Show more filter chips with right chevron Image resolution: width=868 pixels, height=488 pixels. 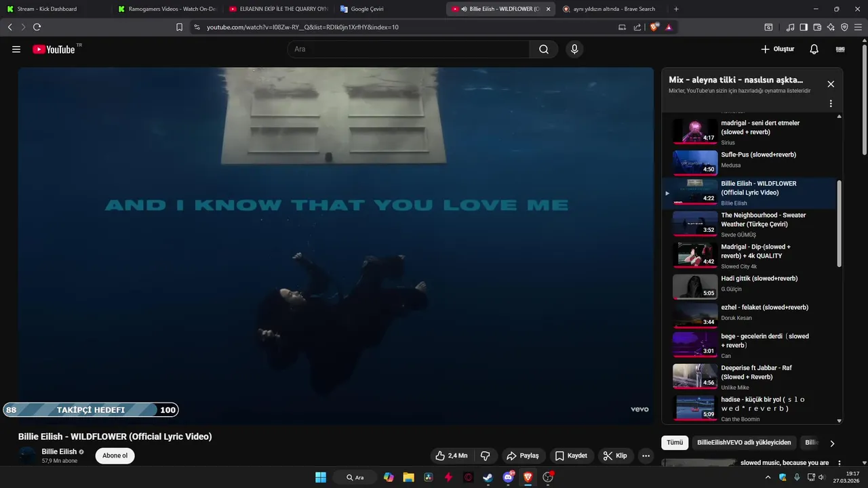point(832,443)
